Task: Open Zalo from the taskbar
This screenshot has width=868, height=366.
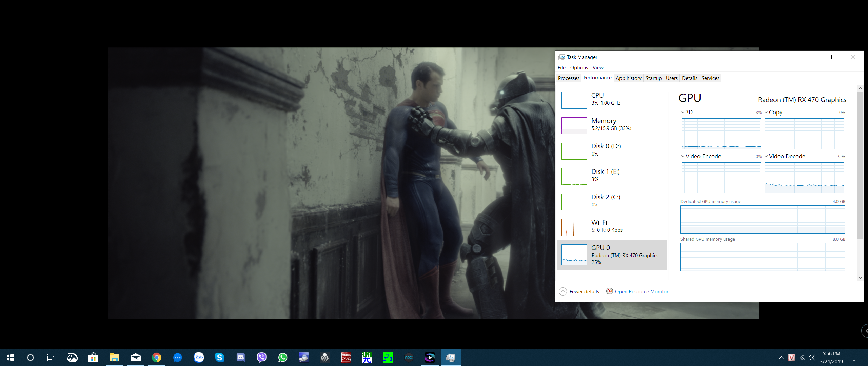Action: pyautogui.click(x=199, y=358)
